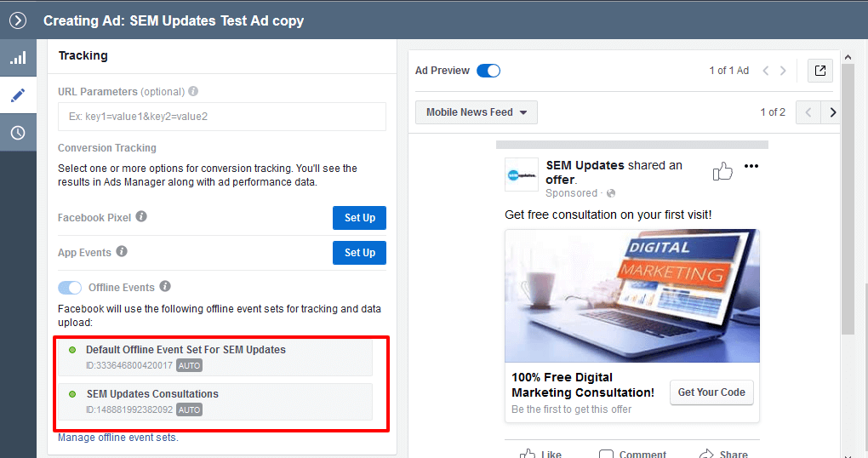Click the AUTO badge for ID 148881992382092
The image size is (868, 458).
[189, 409]
